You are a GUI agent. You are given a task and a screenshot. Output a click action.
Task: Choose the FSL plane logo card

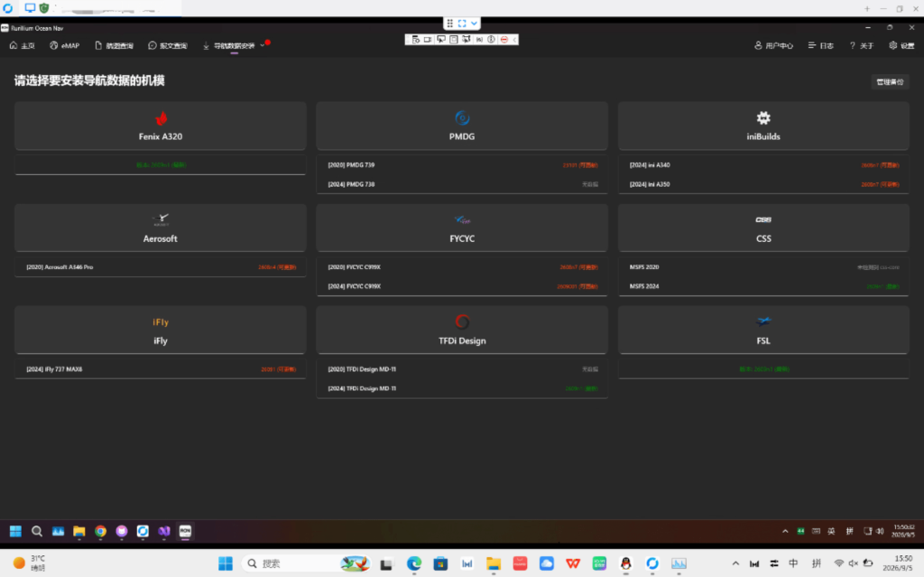pyautogui.click(x=763, y=330)
